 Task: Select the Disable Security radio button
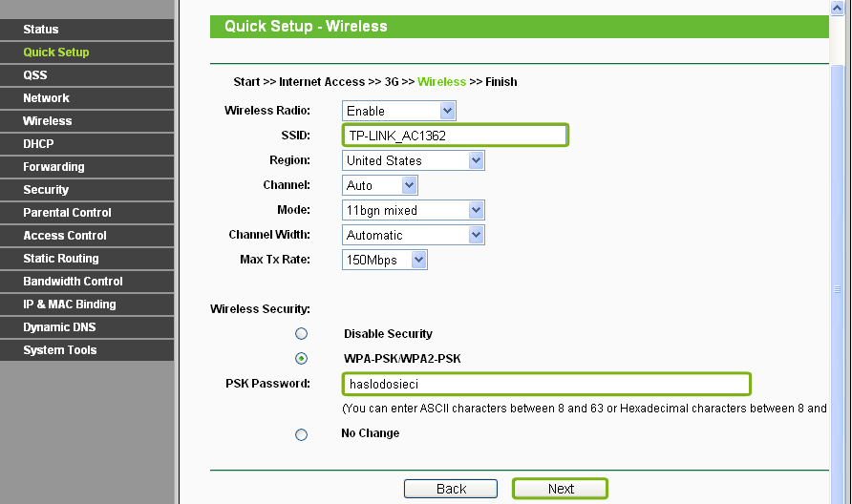pos(302,334)
